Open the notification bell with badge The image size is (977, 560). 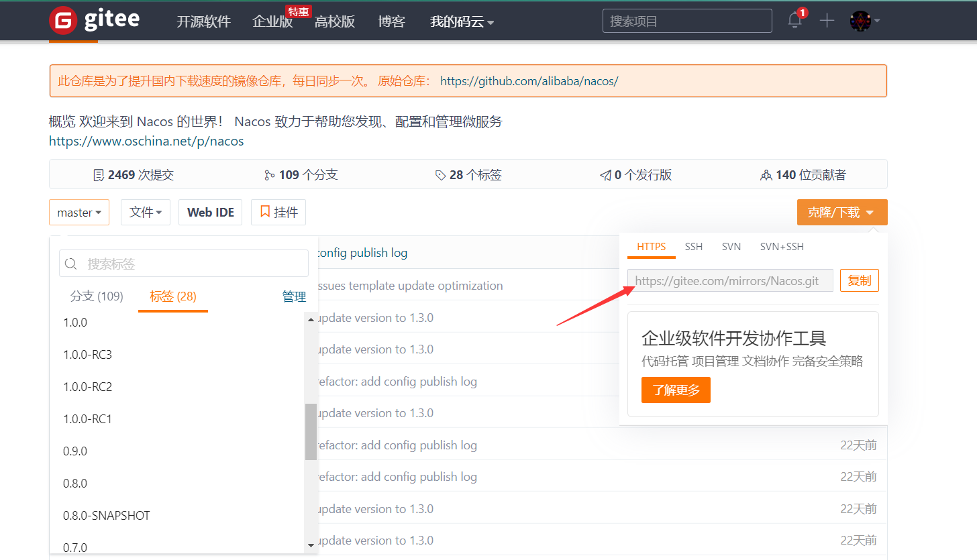point(794,21)
